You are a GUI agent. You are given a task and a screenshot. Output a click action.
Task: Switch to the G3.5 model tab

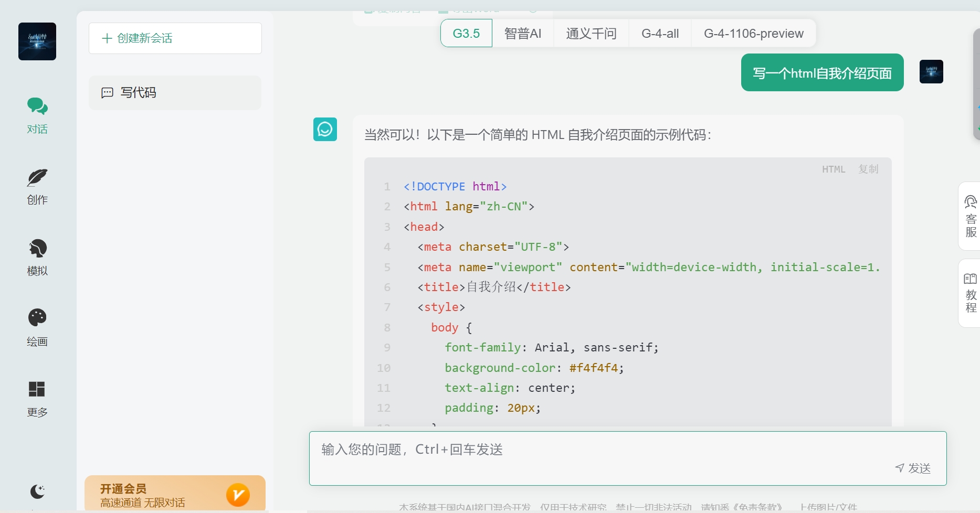coord(466,33)
